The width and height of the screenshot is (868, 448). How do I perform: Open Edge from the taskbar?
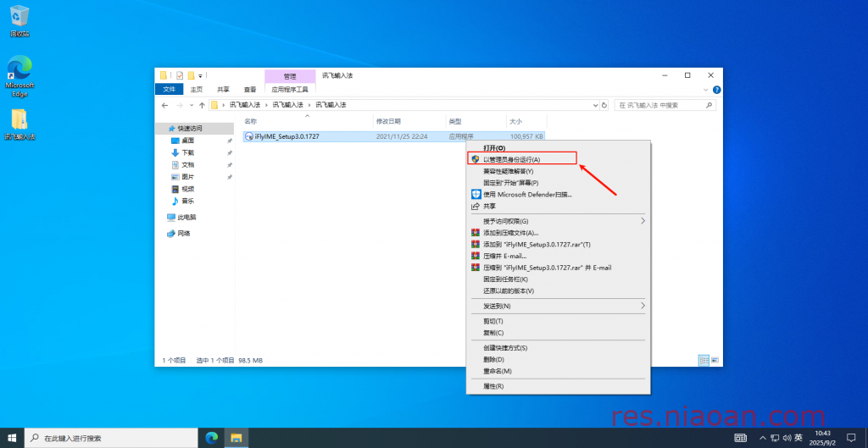211,438
